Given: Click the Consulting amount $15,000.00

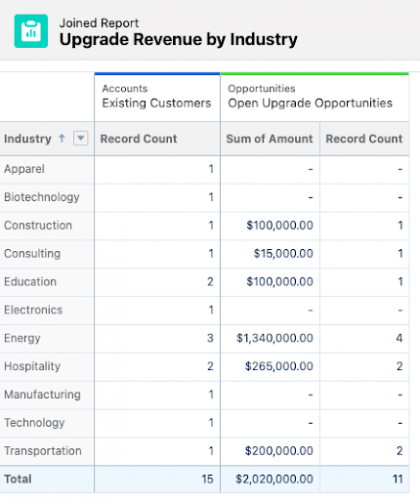Looking at the screenshot, I should tap(283, 254).
